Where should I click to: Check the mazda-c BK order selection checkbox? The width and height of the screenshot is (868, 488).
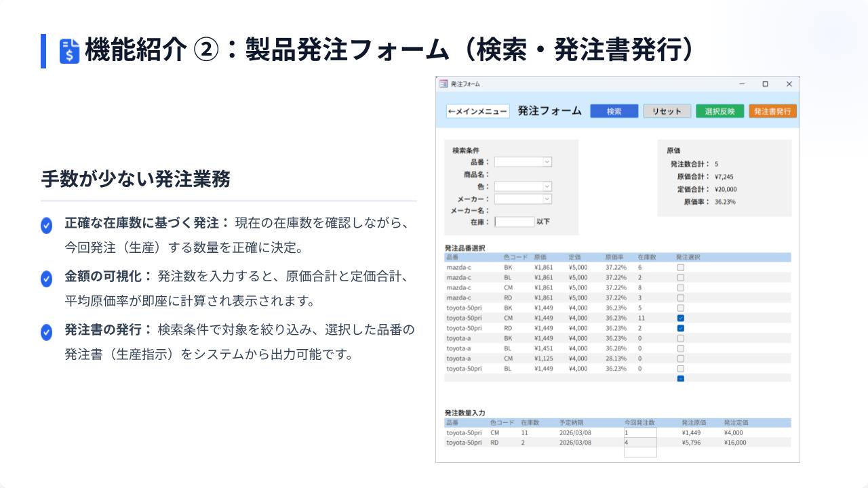681,268
